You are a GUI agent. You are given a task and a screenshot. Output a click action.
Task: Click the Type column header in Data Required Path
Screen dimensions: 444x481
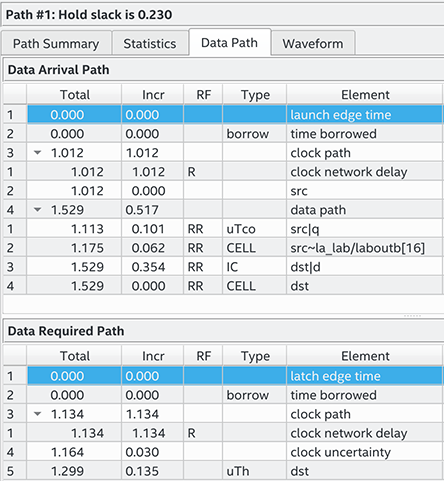tap(255, 356)
